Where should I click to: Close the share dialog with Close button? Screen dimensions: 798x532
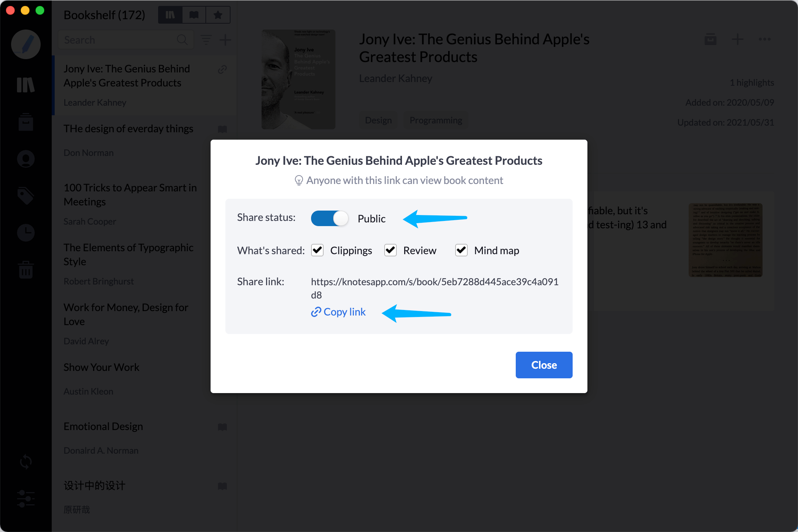coord(544,365)
